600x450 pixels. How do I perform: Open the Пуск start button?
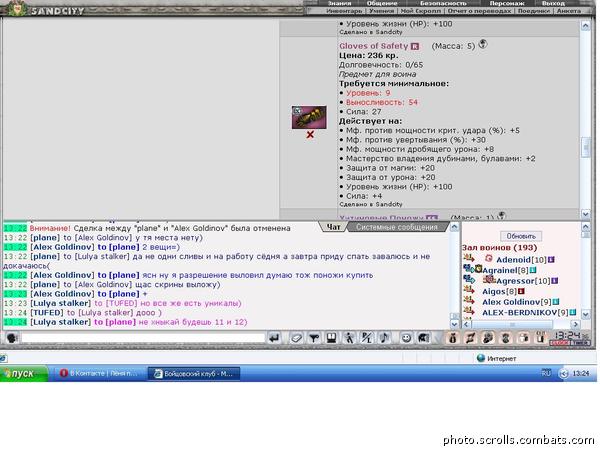pos(24,373)
